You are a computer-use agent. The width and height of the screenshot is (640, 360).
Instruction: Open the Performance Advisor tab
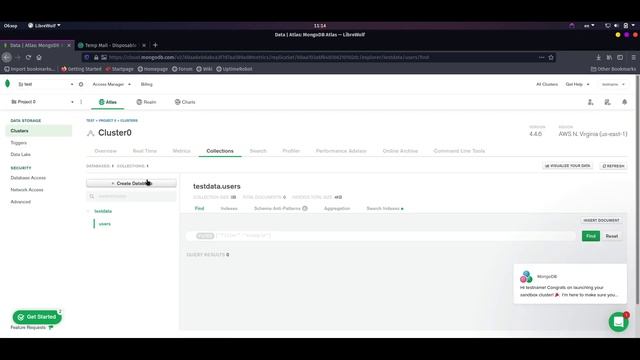tap(341, 151)
